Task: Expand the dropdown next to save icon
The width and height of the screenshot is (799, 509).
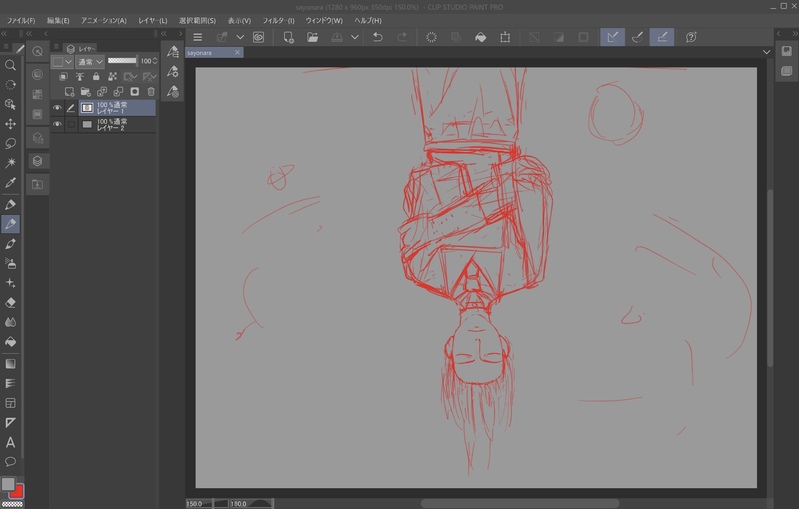Action: 354,37
